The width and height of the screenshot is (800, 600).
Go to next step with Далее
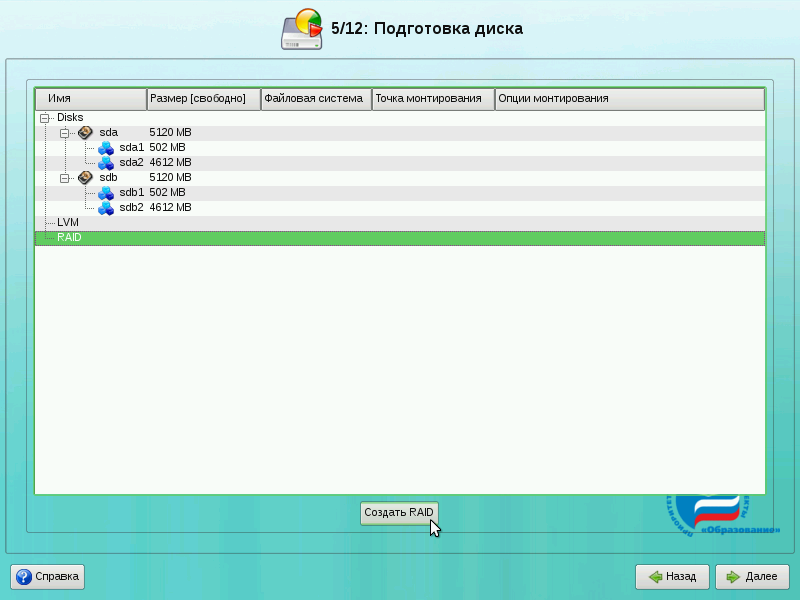click(x=751, y=577)
